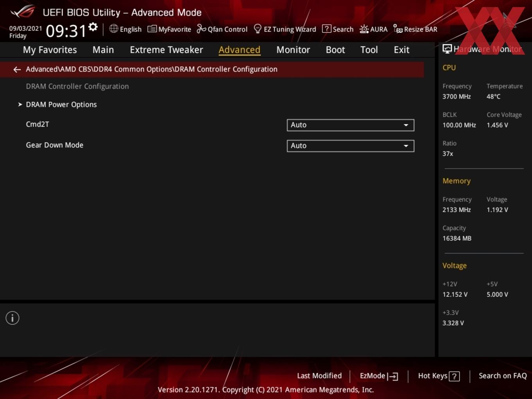The height and width of the screenshot is (399, 532).
Task: Click +12V reading 12.152 V
Action: click(455, 295)
